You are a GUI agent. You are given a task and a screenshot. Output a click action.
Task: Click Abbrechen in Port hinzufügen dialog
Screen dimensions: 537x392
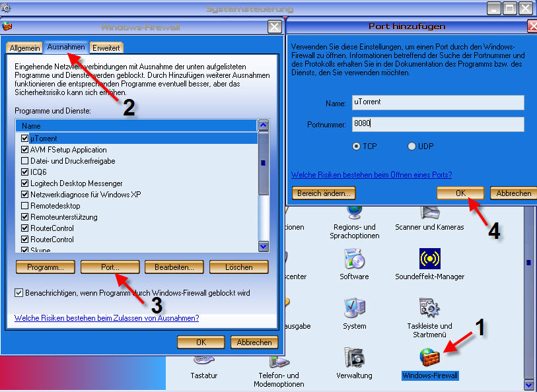[x=514, y=193]
